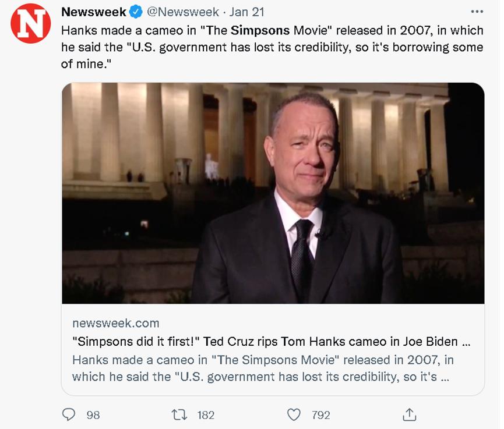The image size is (504, 429).
Task: Click the blue verified badge
Action: [x=136, y=12]
